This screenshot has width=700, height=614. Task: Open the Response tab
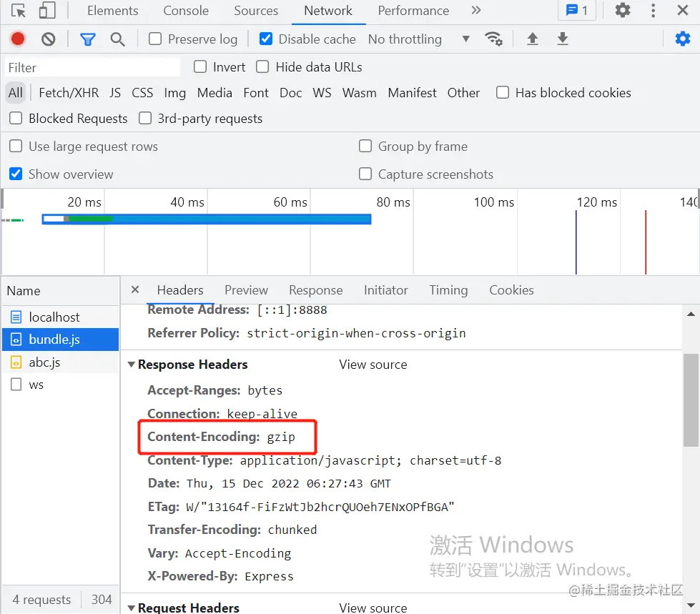(315, 290)
